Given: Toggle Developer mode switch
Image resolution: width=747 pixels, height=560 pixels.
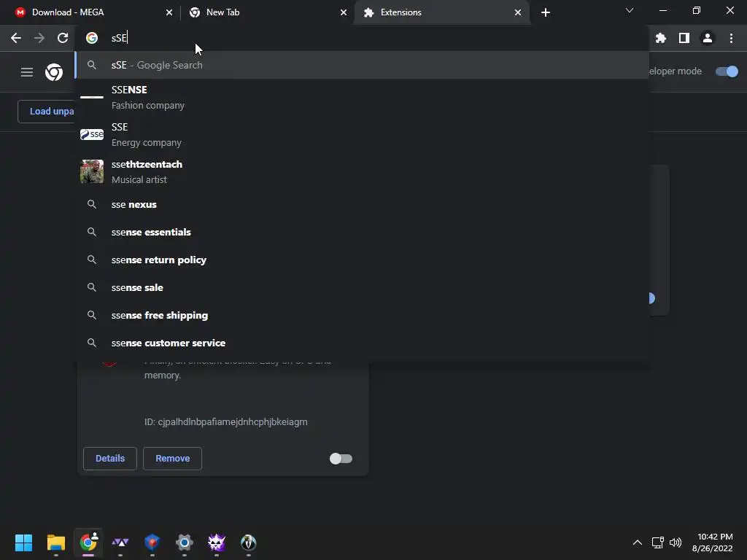Looking at the screenshot, I should pyautogui.click(x=727, y=71).
